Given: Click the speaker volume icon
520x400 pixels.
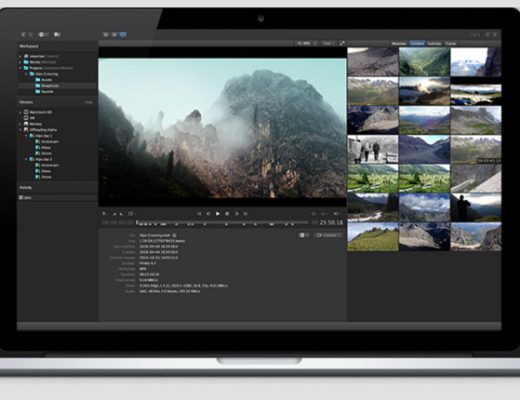Looking at the screenshot, I should pos(336,214).
